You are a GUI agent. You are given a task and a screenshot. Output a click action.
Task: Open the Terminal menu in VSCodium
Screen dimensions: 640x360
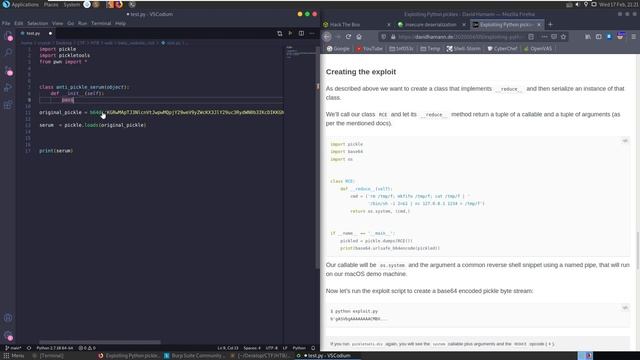101,23
